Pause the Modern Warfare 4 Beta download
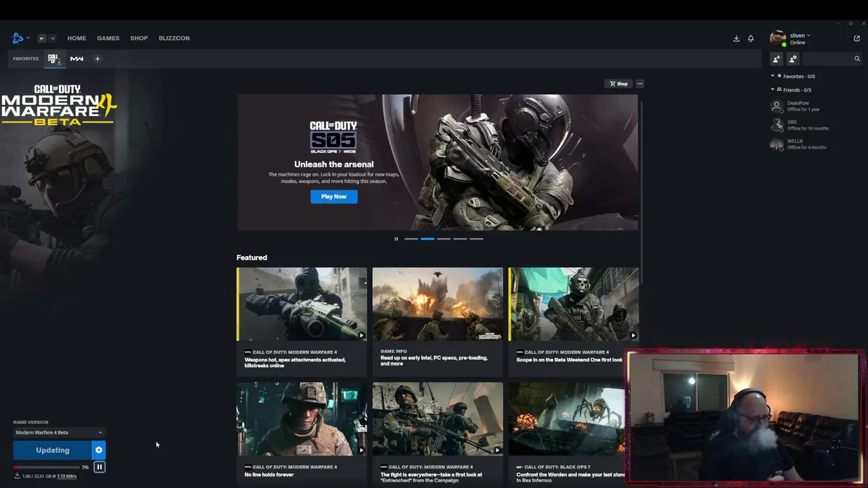This screenshot has height=488, width=868. (x=99, y=467)
